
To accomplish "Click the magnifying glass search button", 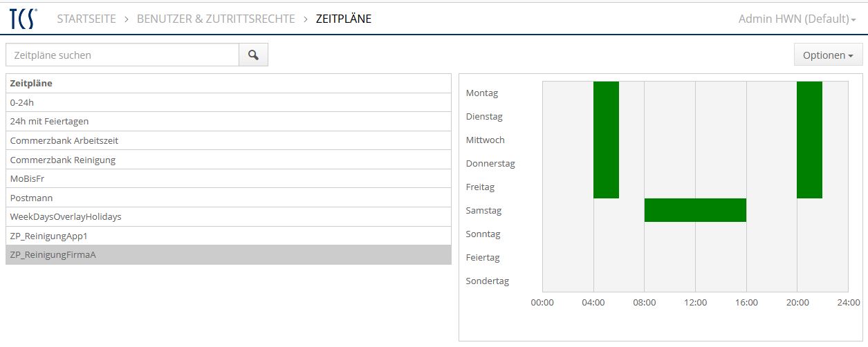I will click(x=253, y=55).
